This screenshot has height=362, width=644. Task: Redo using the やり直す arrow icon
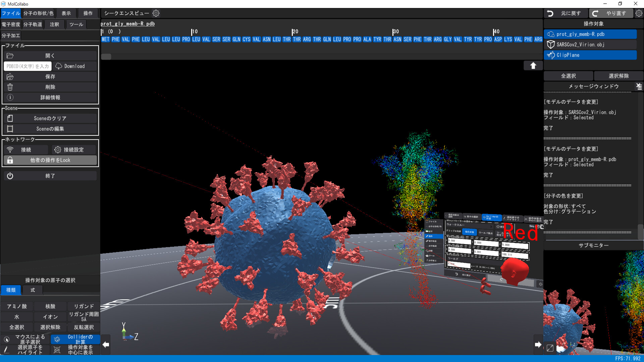click(595, 13)
